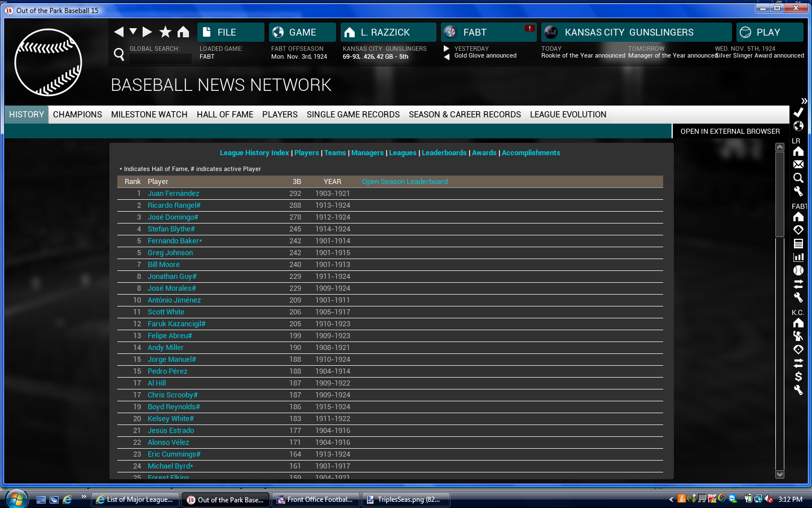
Task: Go forward with the right arrow navigation icon
Action: (147, 32)
